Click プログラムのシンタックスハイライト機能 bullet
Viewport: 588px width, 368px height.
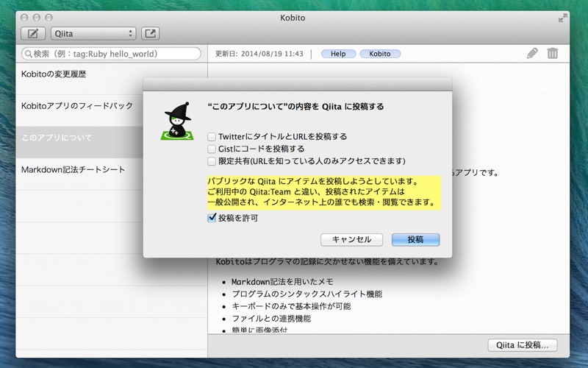306,294
